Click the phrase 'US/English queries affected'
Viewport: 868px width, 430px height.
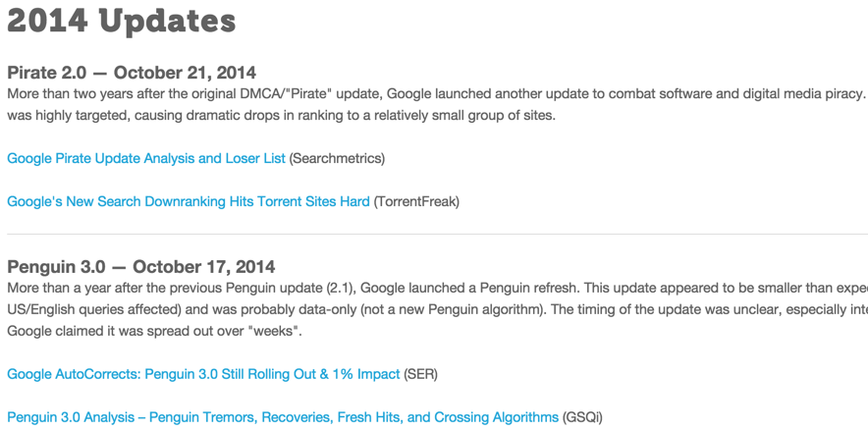(92, 310)
